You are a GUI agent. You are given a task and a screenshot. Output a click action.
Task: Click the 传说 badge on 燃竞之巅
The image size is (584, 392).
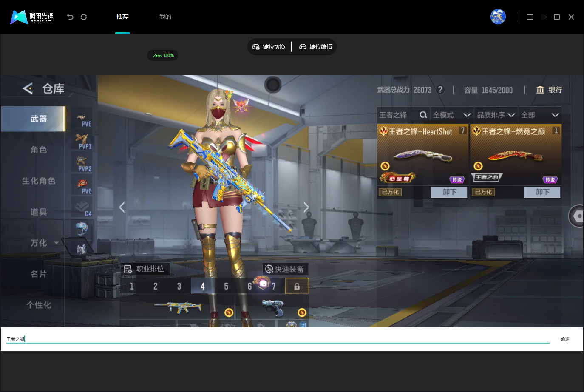pos(550,180)
